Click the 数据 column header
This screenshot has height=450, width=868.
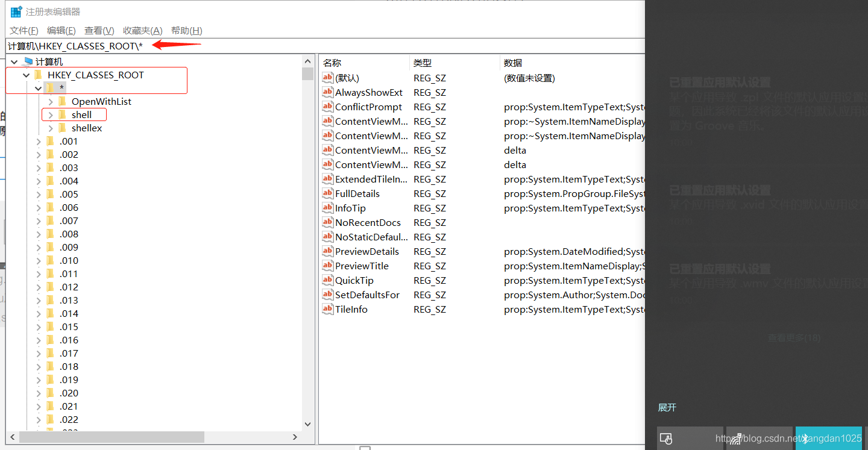coord(573,63)
